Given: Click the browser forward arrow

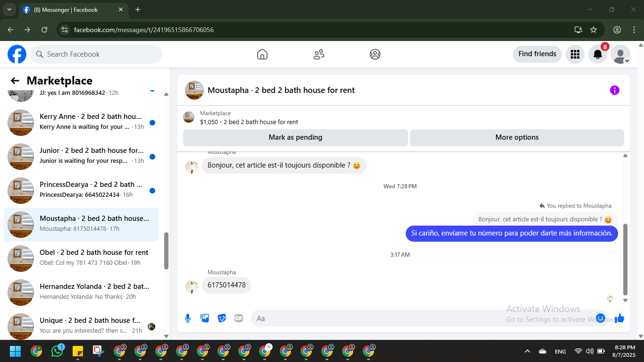Looking at the screenshot, I should (x=27, y=30).
